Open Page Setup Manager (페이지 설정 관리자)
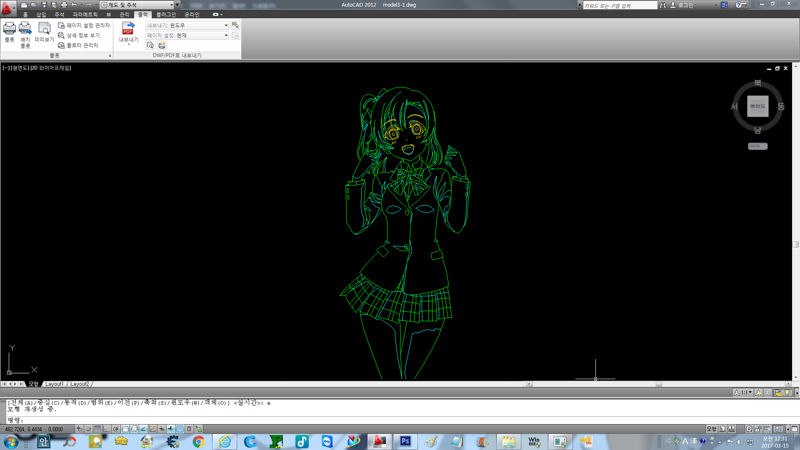Image resolution: width=800 pixels, height=450 pixels. point(84,25)
